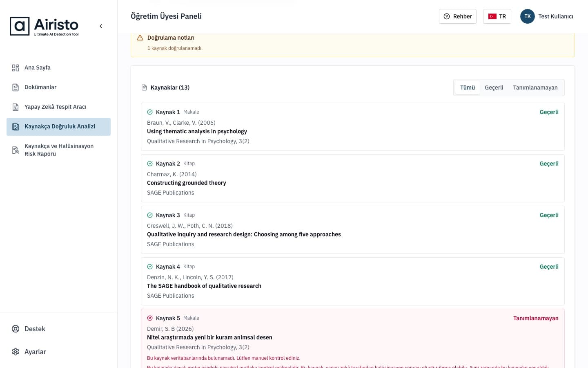
Task: Click the Airisto logo
Action: click(x=44, y=26)
